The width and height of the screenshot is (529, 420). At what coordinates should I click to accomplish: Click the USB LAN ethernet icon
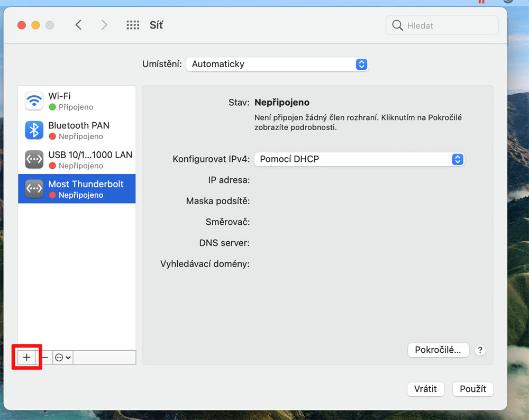34,159
